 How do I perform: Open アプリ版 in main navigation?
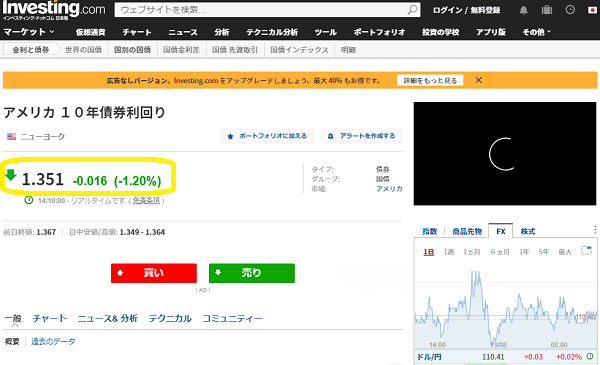click(491, 32)
